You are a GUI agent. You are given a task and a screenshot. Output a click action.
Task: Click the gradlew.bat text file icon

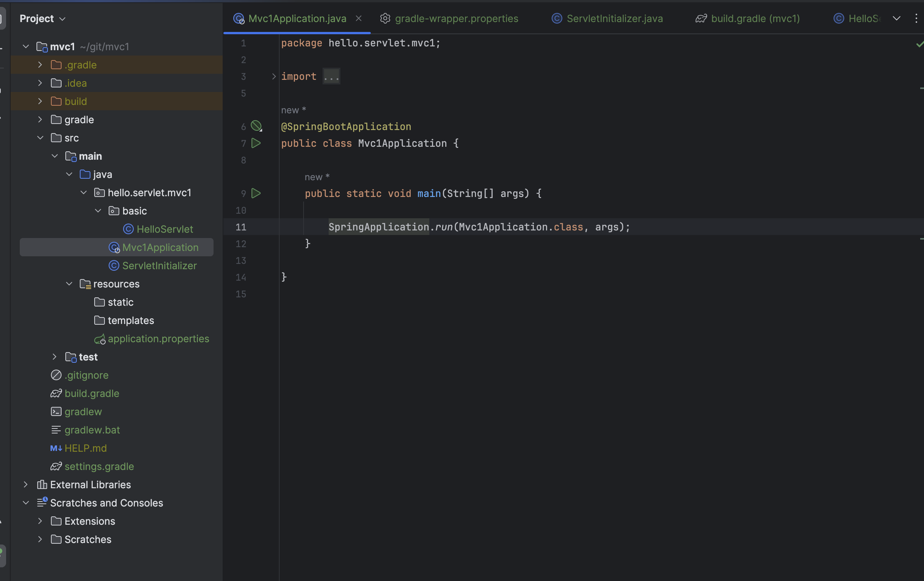pos(56,430)
